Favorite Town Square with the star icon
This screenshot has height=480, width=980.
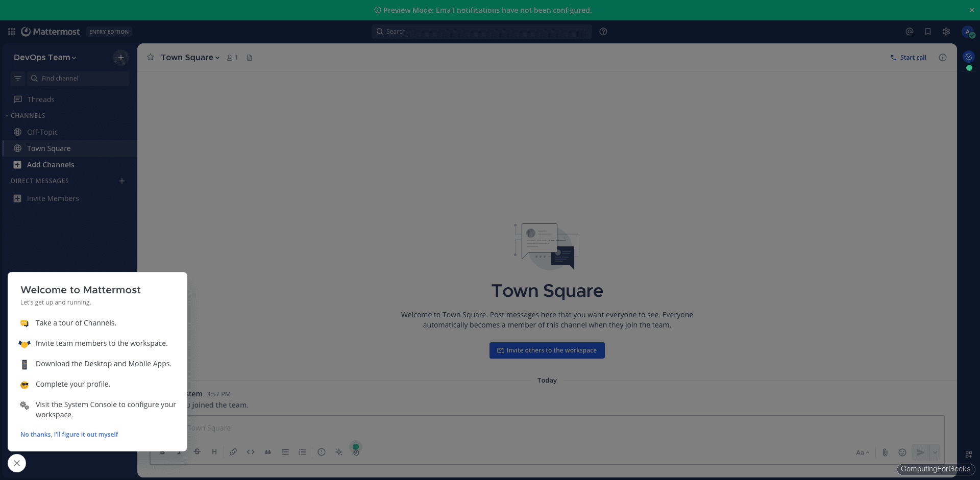[x=150, y=57]
